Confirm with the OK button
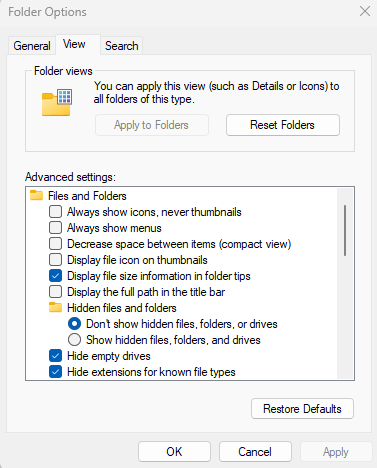377x468 pixels. click(174, 452)
